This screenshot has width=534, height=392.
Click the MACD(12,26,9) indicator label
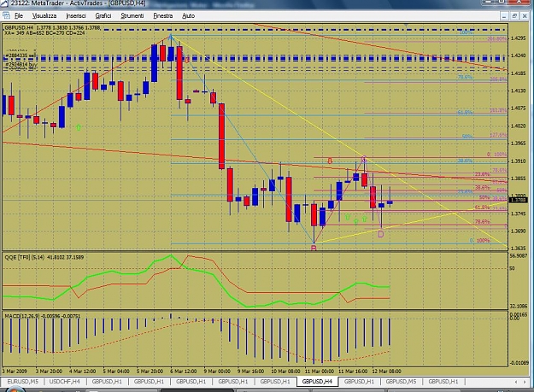click(43, 316)
